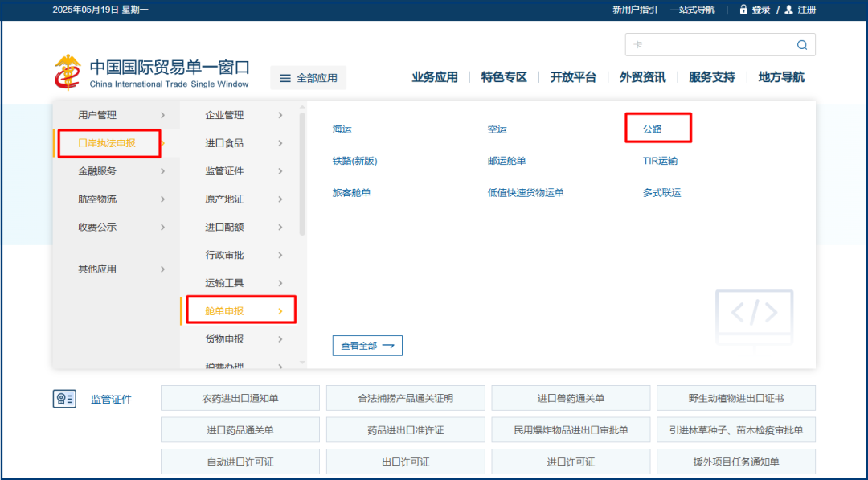Viewport: 868px width, 480px height.
Task: Open 进口许可证 button
Action: pyautogui.click(x=571, y=462)
